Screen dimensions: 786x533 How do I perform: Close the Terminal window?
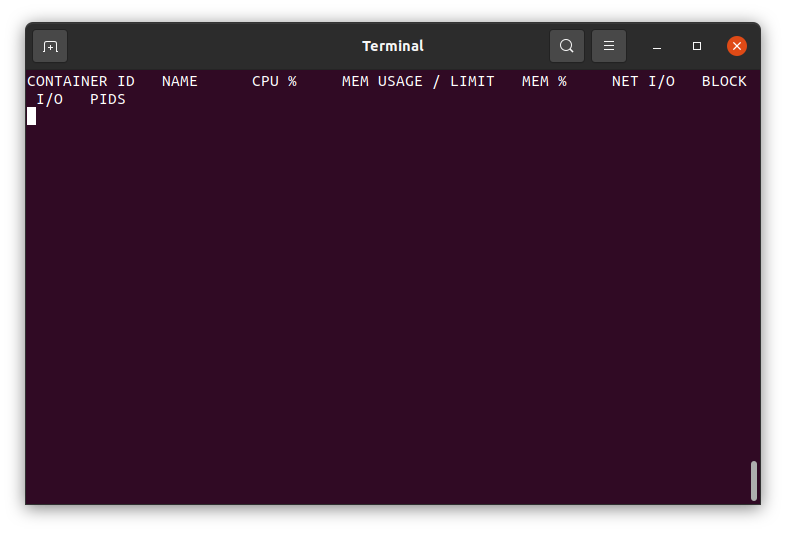click(737, 46)
